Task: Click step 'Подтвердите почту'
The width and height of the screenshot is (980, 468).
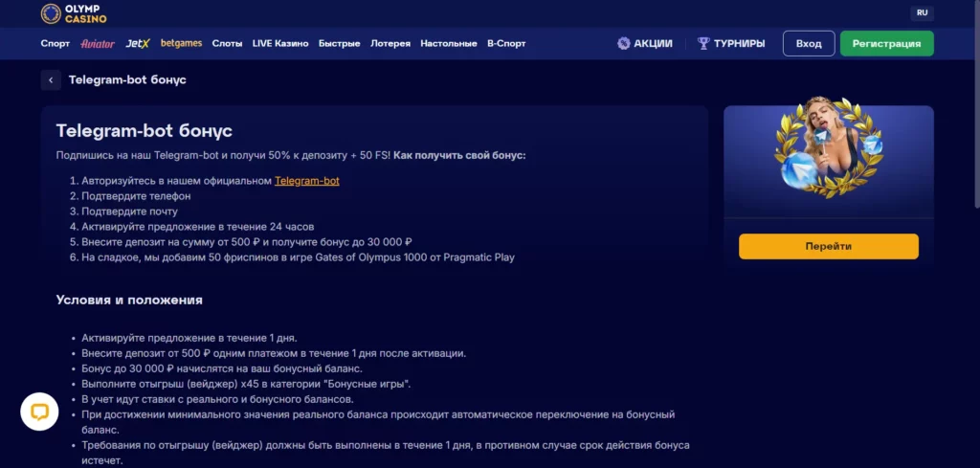Action: click(130, 212)
